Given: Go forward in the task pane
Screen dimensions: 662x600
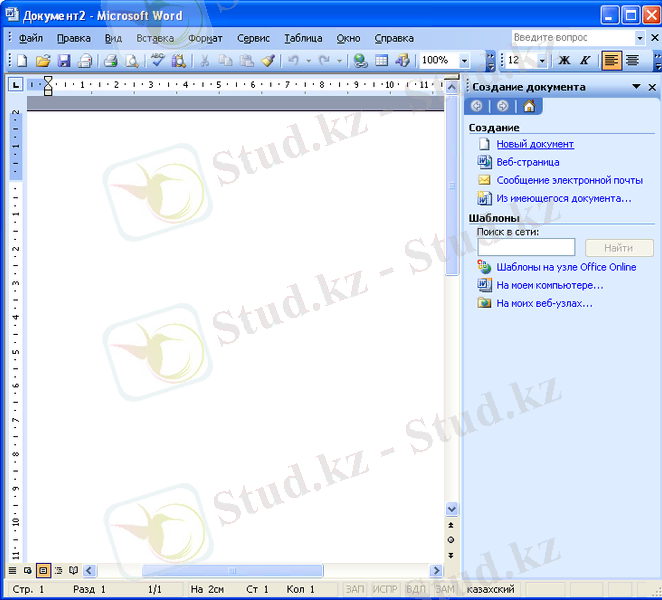Looking at the screenshot, I should click(x=502, y=106).
